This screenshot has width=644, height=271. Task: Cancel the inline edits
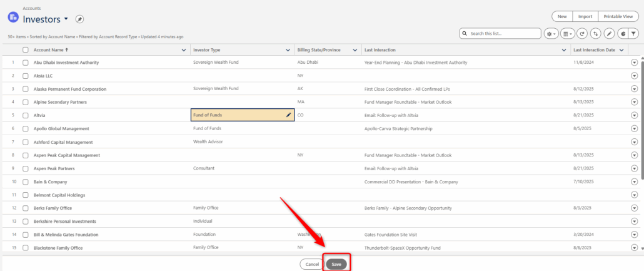312,264
